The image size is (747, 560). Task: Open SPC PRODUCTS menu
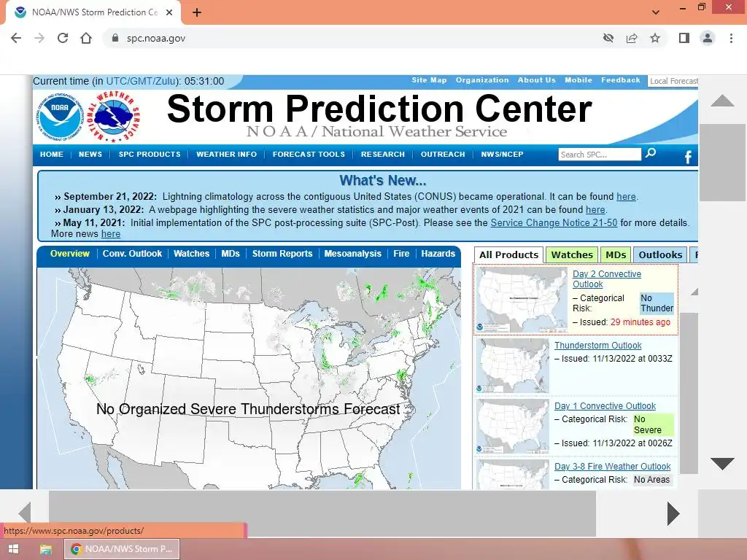click(x=150, y=155)
